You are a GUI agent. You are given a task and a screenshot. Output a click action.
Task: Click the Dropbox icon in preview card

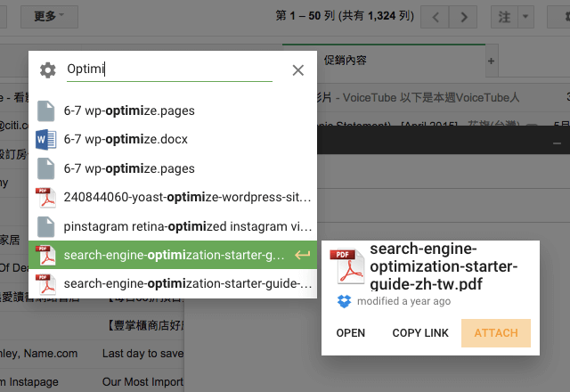pos(345,301)
